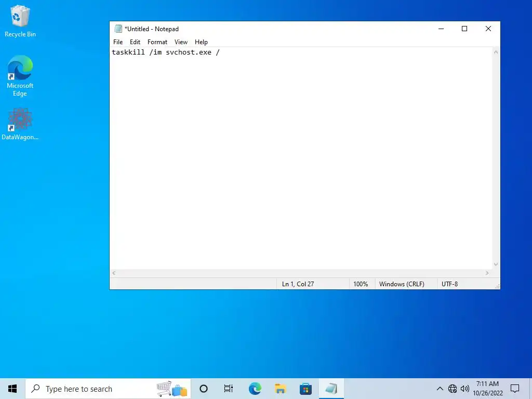Click the Cortana circle icon on taskbar

click(x=204, y=389)
